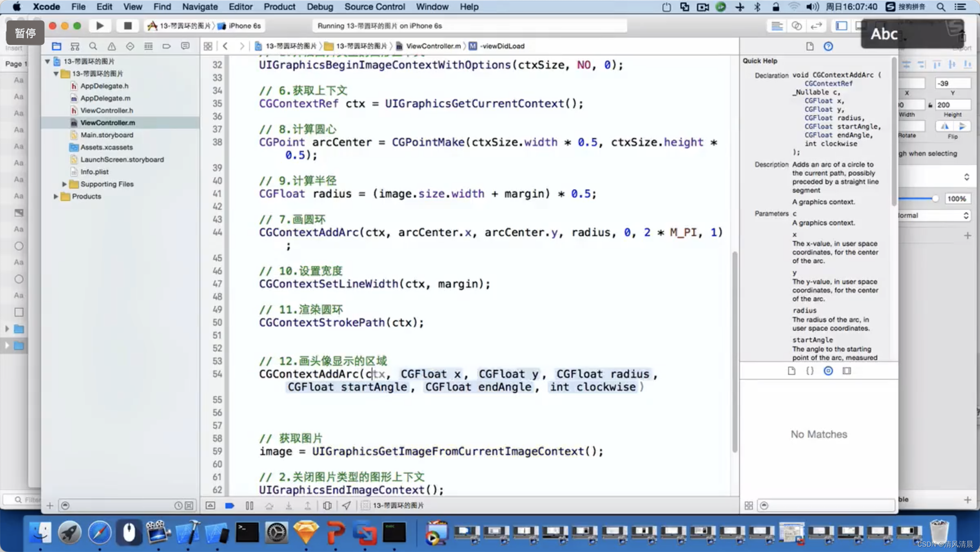Open the Test navigator diamond icon
980x552 pixels.
(130, 46)
